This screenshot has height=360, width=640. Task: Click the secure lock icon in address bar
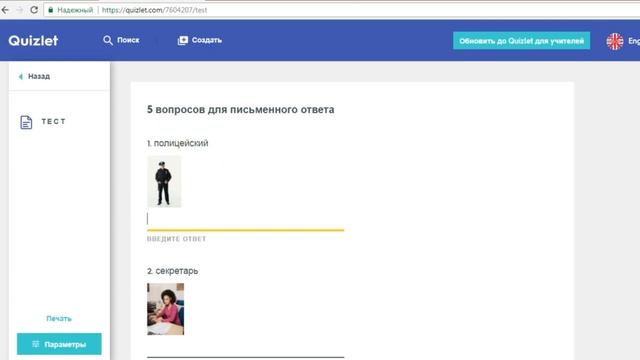51,10
